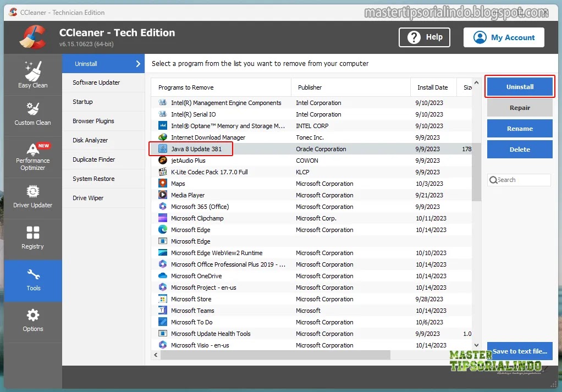Image resolution: width=562 pixels, height=392 pixels.
Task: Click the program Search field
Action: click(x=519, y=180)
